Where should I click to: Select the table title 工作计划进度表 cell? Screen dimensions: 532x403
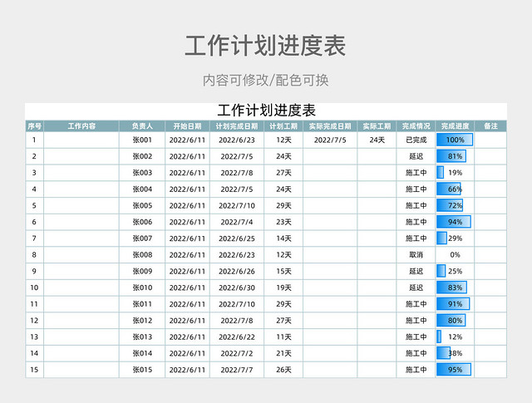click(x=266, y=111)
